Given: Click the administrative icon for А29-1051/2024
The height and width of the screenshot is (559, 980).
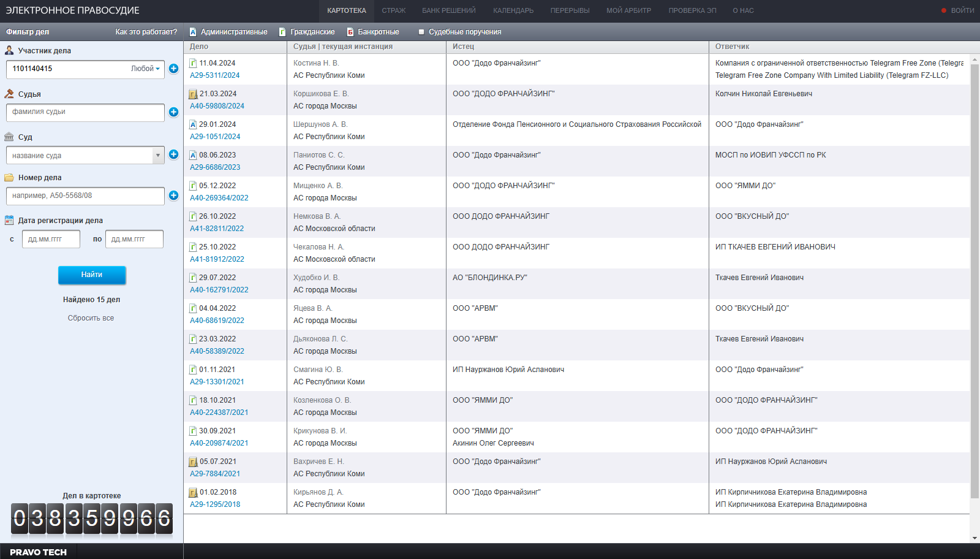Looking at the screenshot, I should tap(193, 124).
